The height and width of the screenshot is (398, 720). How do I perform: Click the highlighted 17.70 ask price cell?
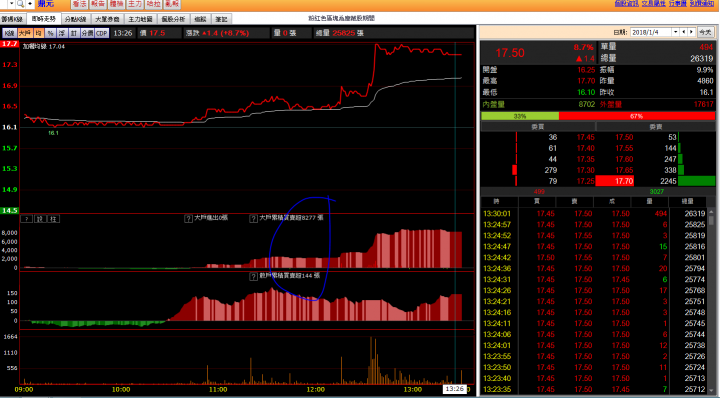[614, 181]
